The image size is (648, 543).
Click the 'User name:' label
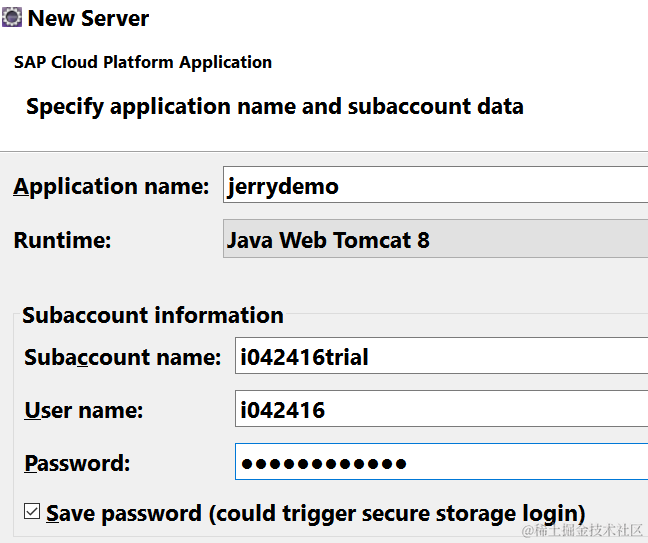[x=84, y=410]
